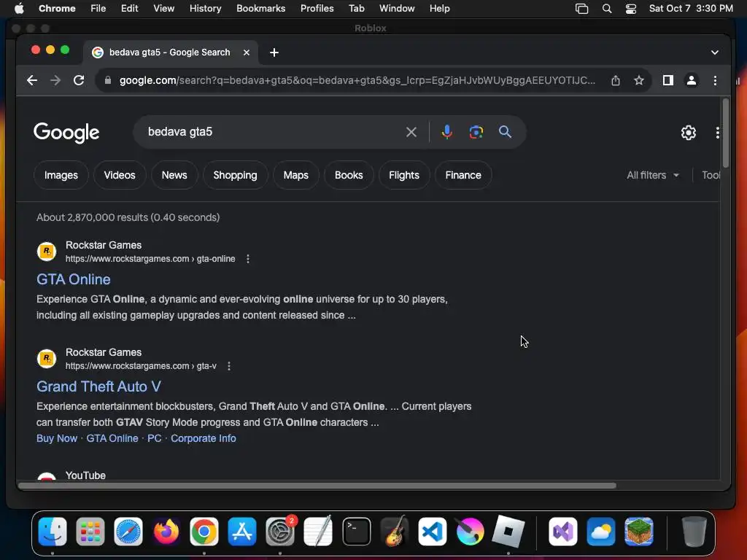Screen dimensions: 747x560
Task: Open Terminal from the Dock
Action: 356,532
